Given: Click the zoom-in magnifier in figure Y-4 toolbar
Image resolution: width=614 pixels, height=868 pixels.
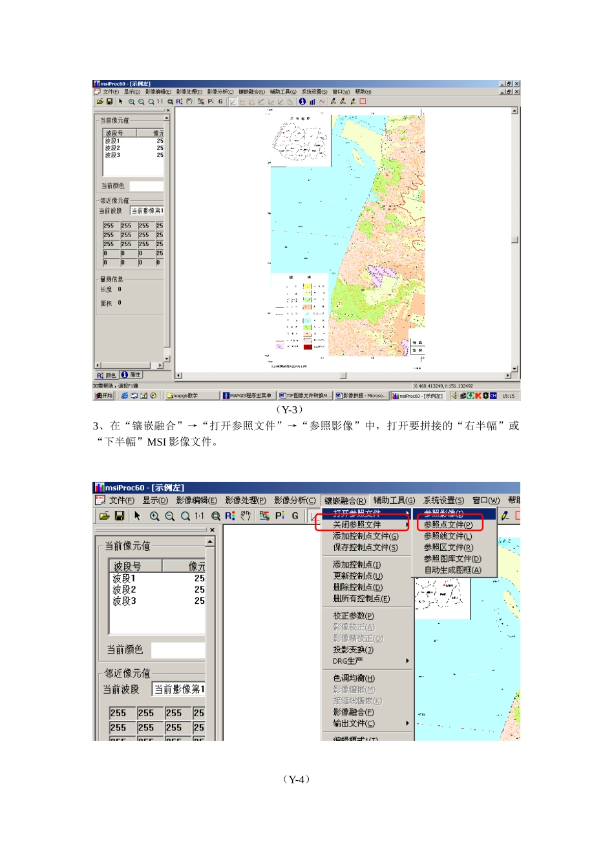Looking at the screenshot, I should (154, 516).
